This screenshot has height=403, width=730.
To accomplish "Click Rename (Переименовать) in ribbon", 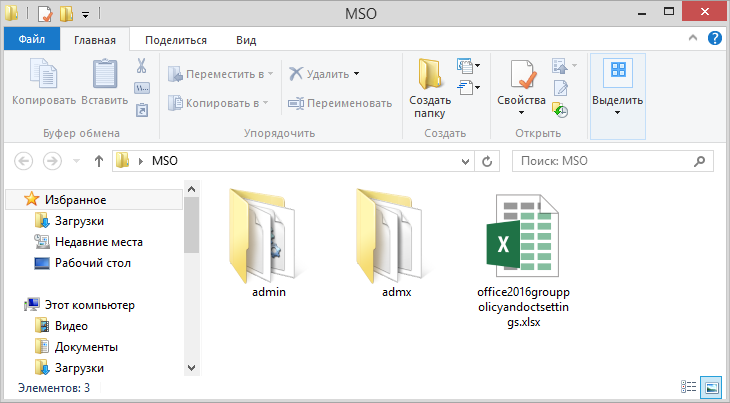I will pos(340,103).
